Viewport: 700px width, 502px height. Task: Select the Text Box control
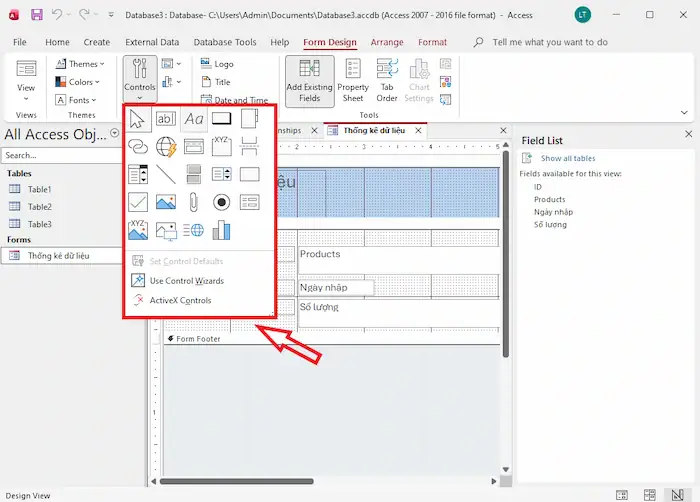165,119
